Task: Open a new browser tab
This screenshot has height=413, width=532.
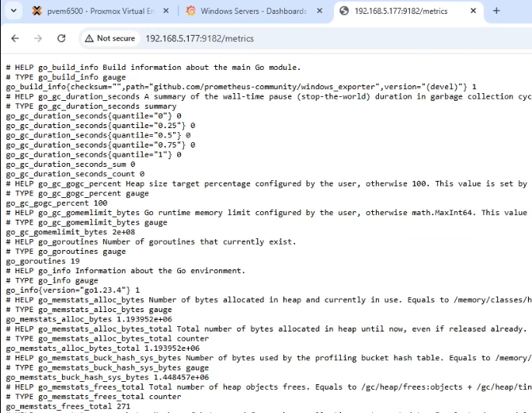Action: [x=497, y=12]
